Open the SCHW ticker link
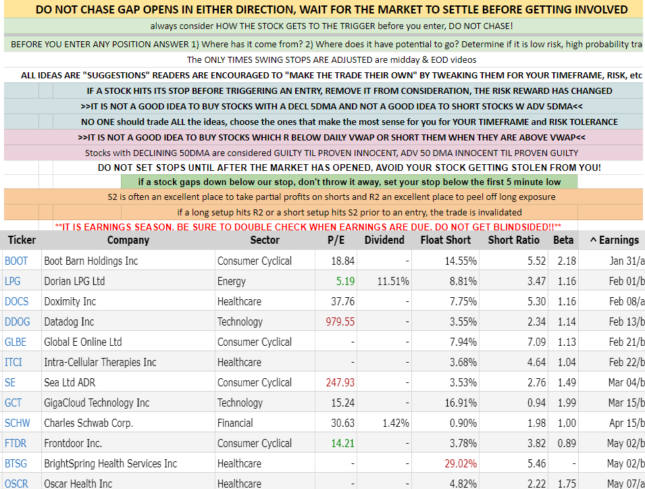Viewport: 645px width, 489px height. pos(17,423)
